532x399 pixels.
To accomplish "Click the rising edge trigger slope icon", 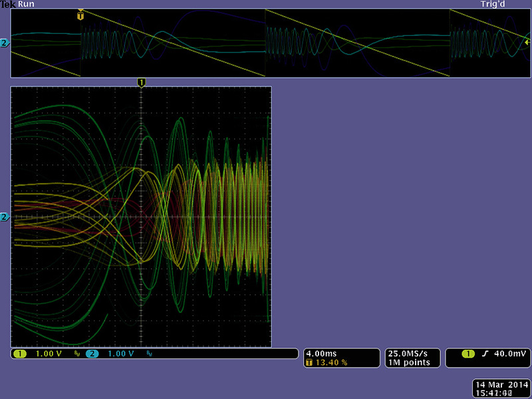I will [x=485, y=354].
